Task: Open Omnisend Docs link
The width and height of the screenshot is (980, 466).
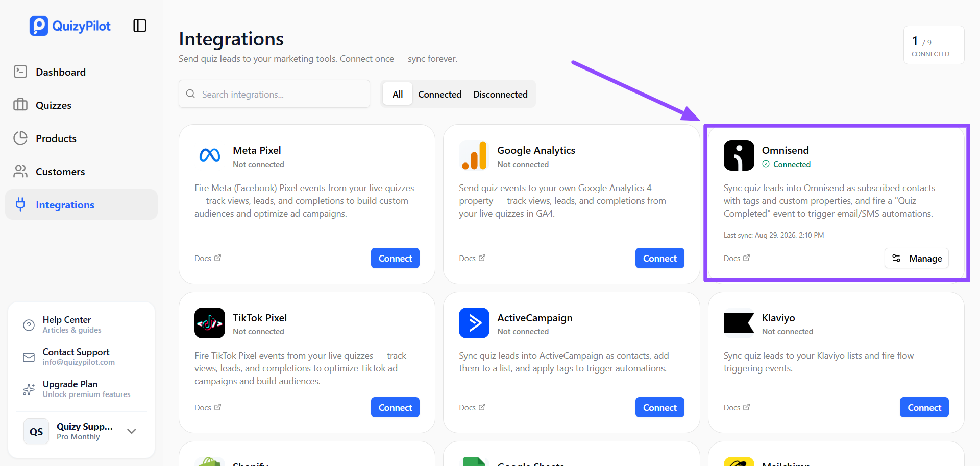Action: 737,258
